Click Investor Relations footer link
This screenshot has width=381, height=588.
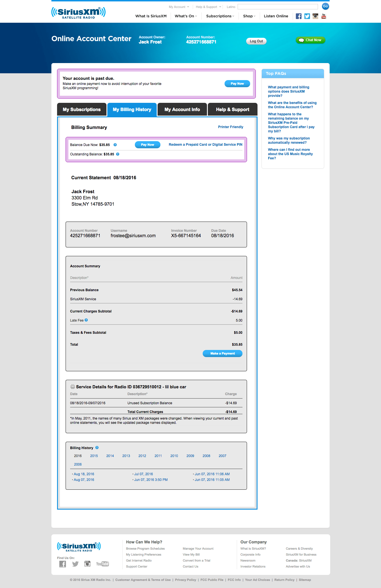click(x=253, y=566)
